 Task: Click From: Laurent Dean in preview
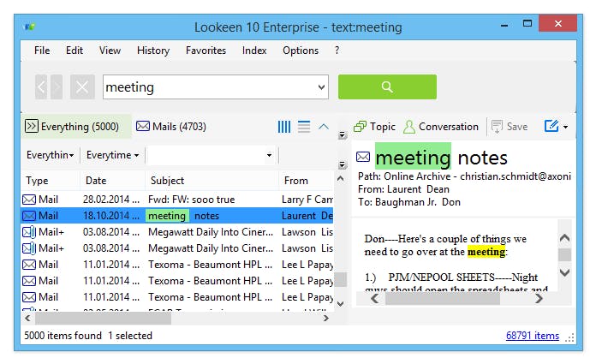[403, 189]
